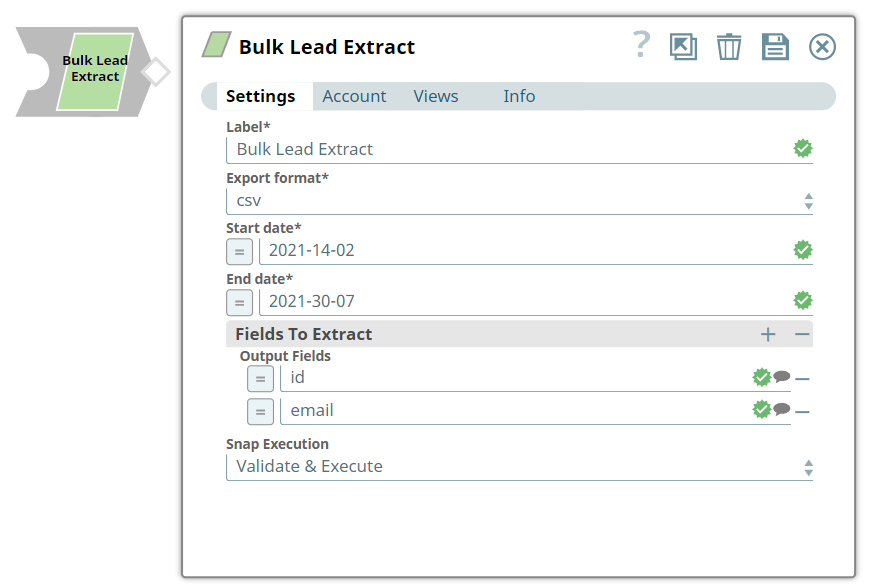Screen dimensions: 872x588
Task: Select the Bulk Lead Extract snap on canvas
Action: pyautogui.click(x=95, y=71)
